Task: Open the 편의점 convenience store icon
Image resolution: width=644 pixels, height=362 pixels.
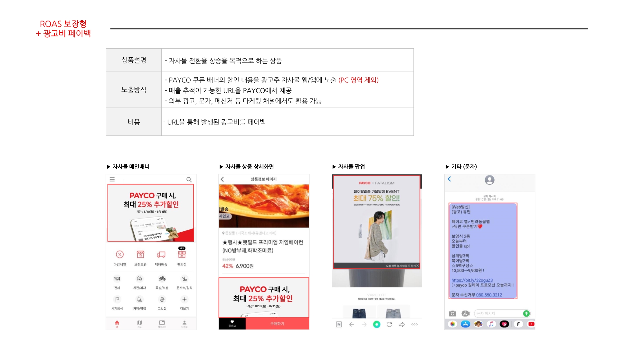Action: 182,255
